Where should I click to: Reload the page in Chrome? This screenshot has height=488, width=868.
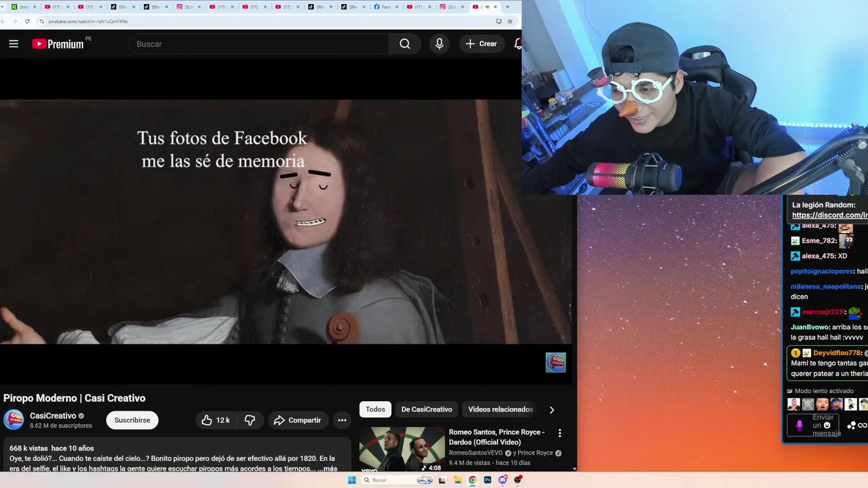click(26, 21)
